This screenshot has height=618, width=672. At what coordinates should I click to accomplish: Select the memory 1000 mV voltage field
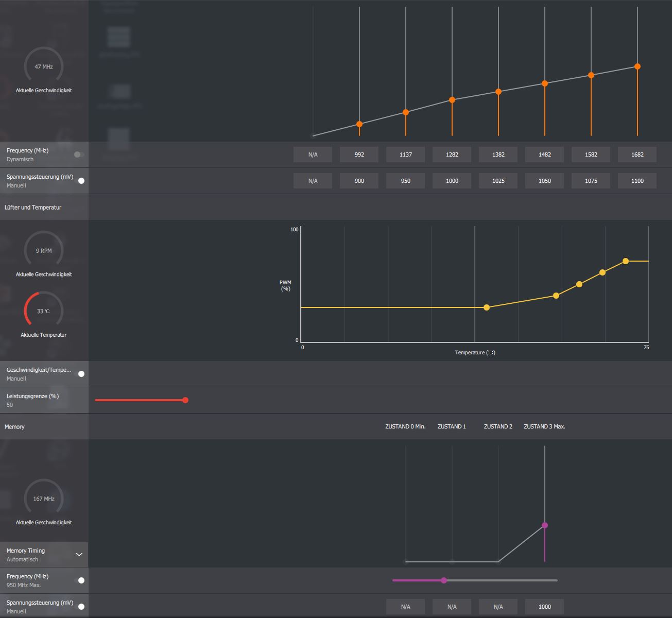click(x=545, y=607)
